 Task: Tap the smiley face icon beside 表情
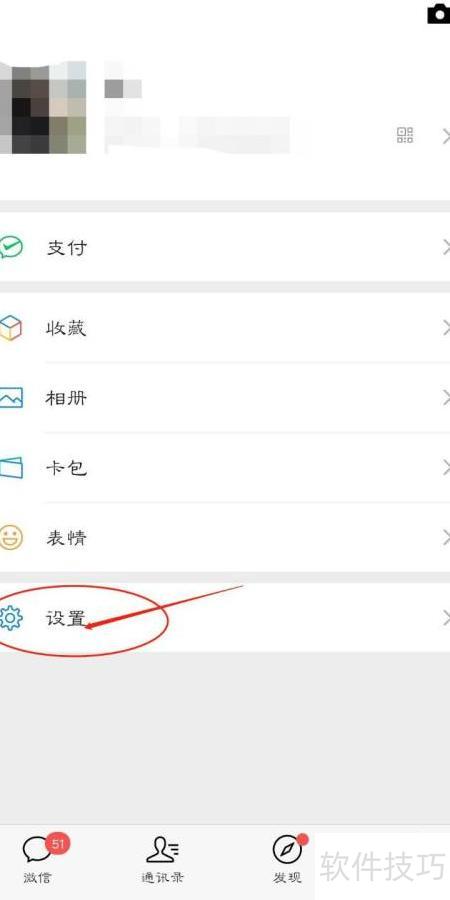coord(11,538)
